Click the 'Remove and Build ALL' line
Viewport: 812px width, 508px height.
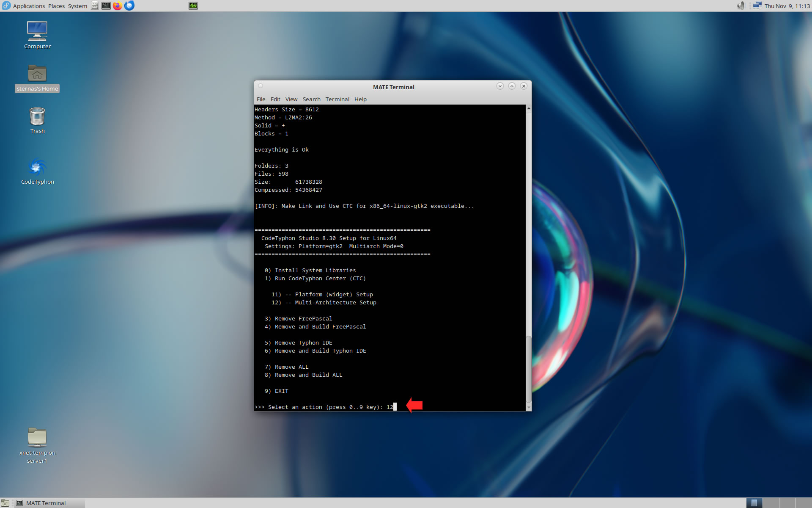pyautogui.click(x=303, y=375)
